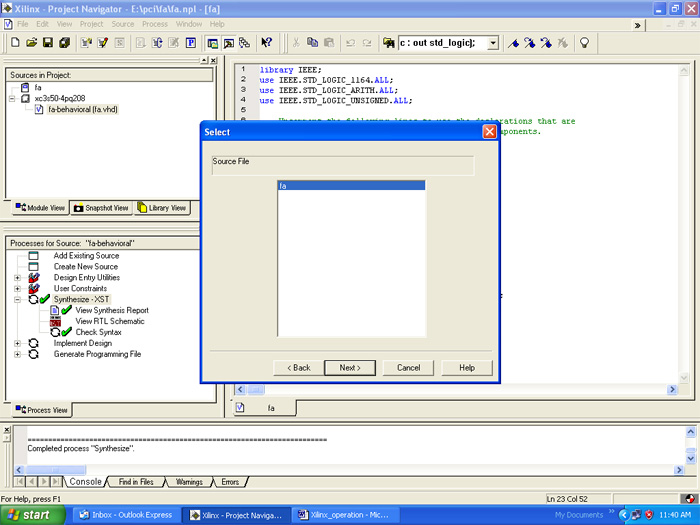Screen dimensions: 700x525
Task: Switch to Console tab
Action: tap(85, 482)
